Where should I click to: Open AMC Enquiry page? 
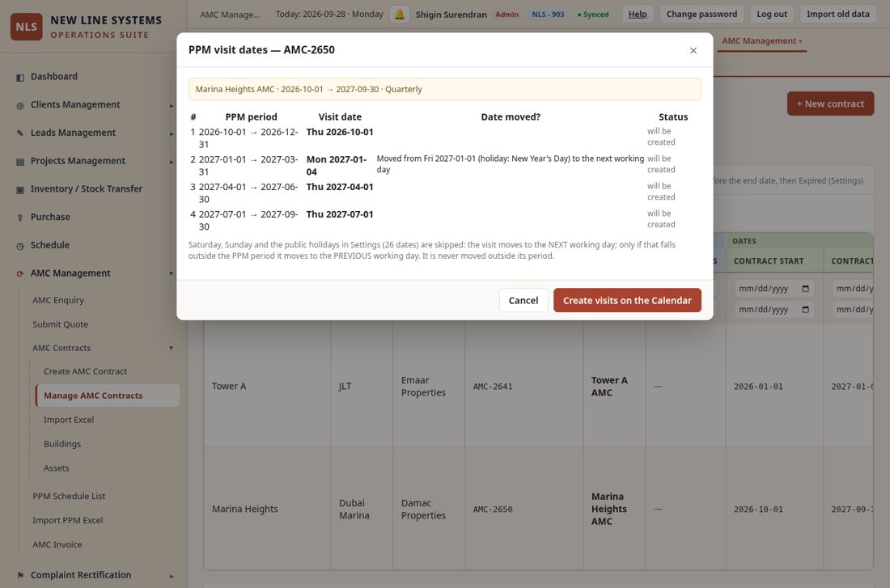[x=58, y=300]
